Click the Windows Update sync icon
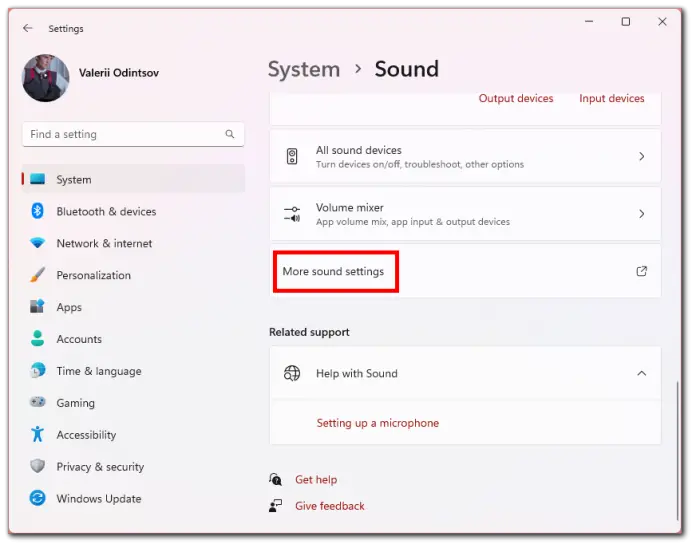The image size is (696, 548). pos(38,498)
